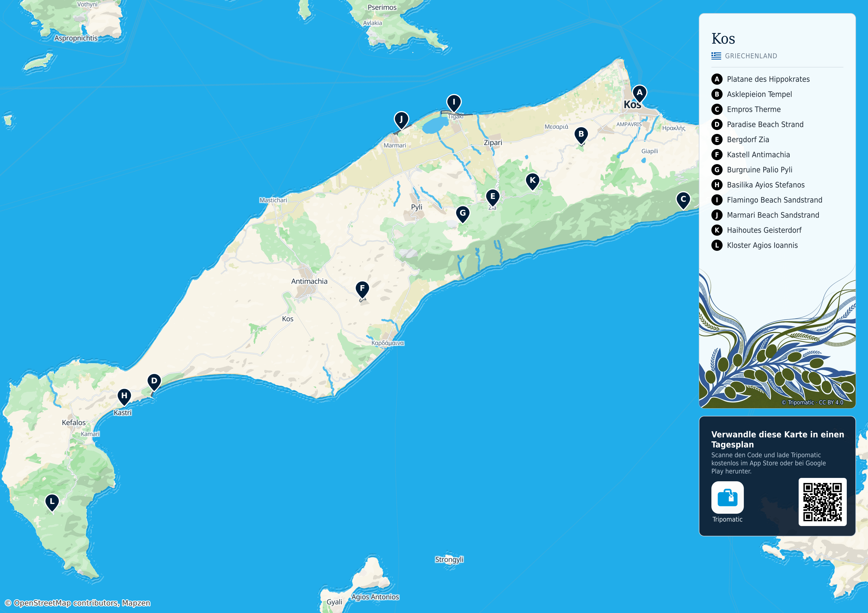Select pin E at Zia village
Screen dimensions: 868x613
pyautogui.click(x=493, y=197)
